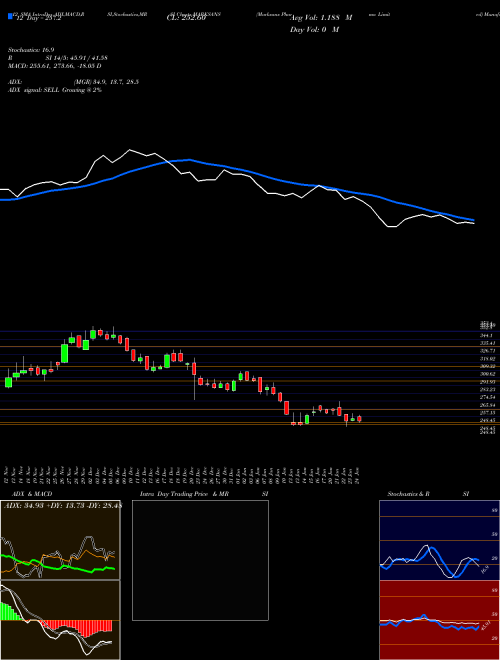Click the MACD: 255.61, 273.66, -18.05 readout
This screenshot has height=660, width=500.
(x=55, y=66)
